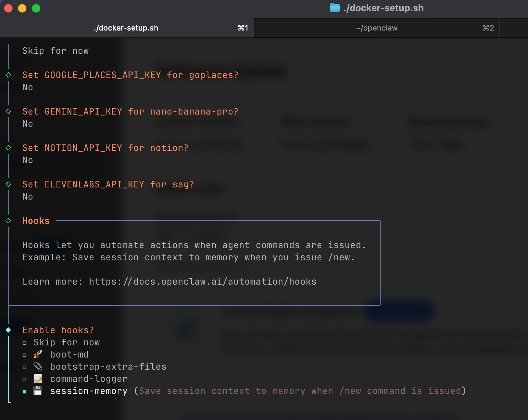Click the blue diamond beside Enable hooks

[8, 330]
